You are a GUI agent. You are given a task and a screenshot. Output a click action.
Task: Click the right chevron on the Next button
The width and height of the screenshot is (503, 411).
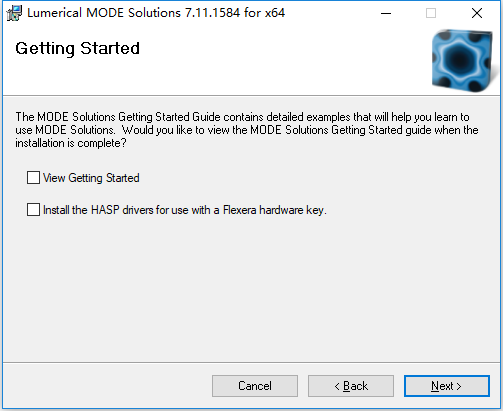coord(459,386)
